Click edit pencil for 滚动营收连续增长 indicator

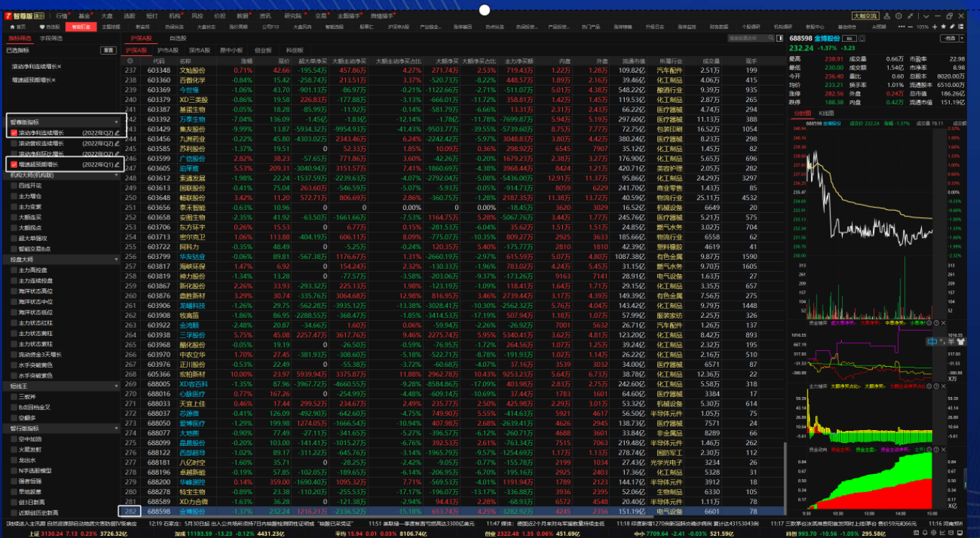coord(117,144)
